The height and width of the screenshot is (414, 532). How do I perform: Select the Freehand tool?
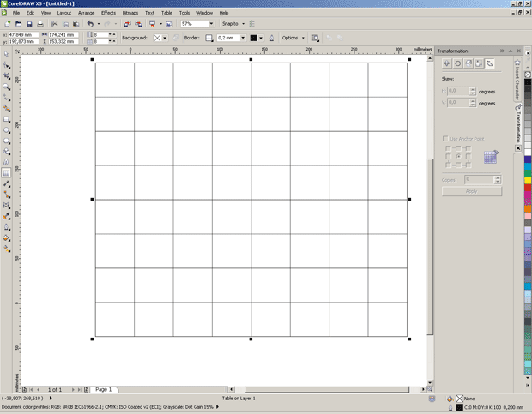pos(6,98)
